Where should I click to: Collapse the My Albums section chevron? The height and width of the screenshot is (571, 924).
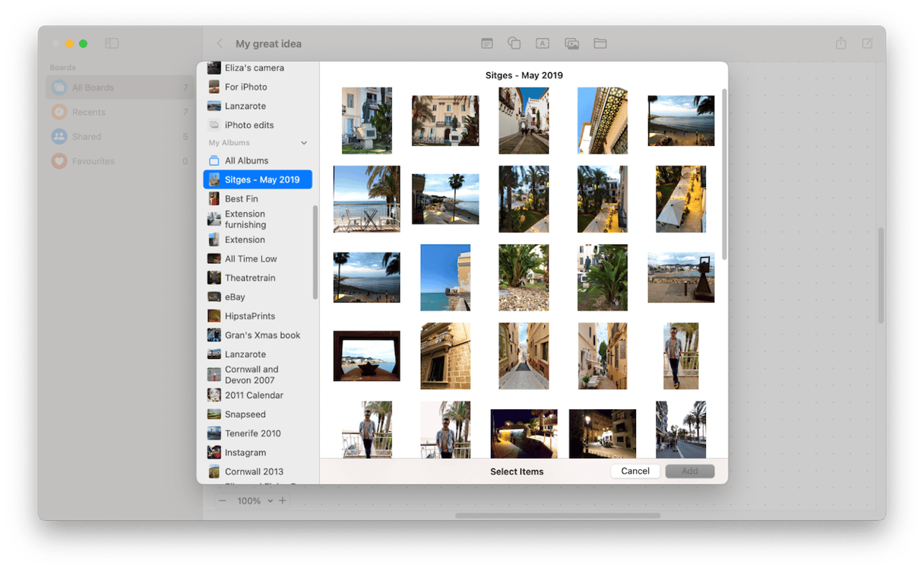(304, 143)
